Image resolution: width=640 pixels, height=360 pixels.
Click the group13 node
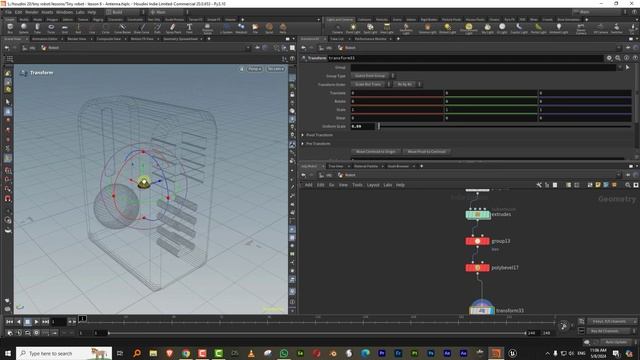[x=478, y=241]
